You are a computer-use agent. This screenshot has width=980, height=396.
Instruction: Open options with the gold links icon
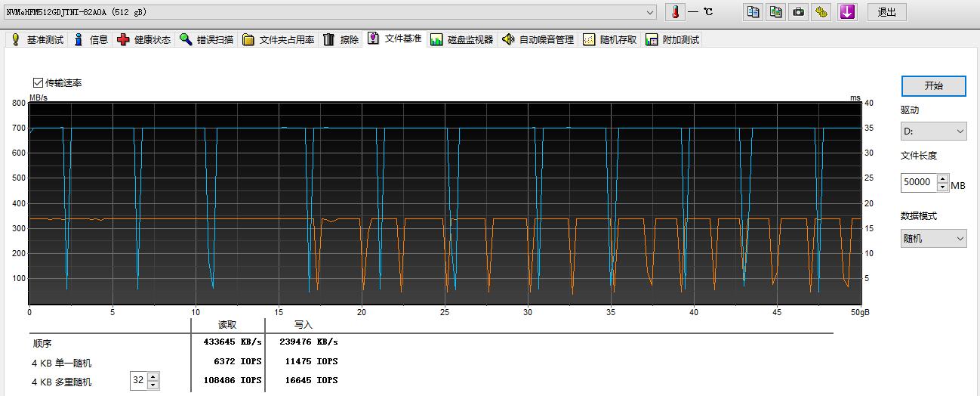pyautogui.click(x=822, y=11)
